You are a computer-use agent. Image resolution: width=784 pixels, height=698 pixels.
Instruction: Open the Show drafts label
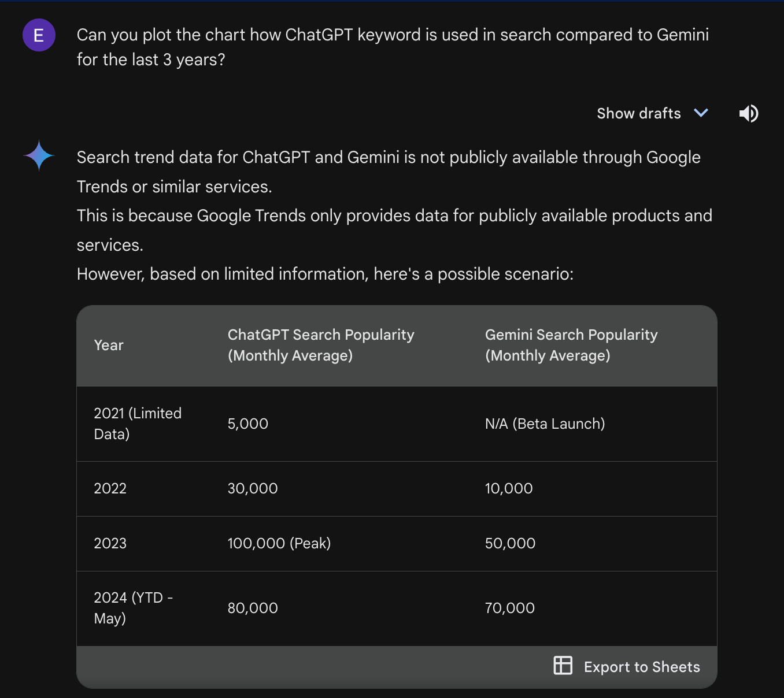[x=639, y=113]
